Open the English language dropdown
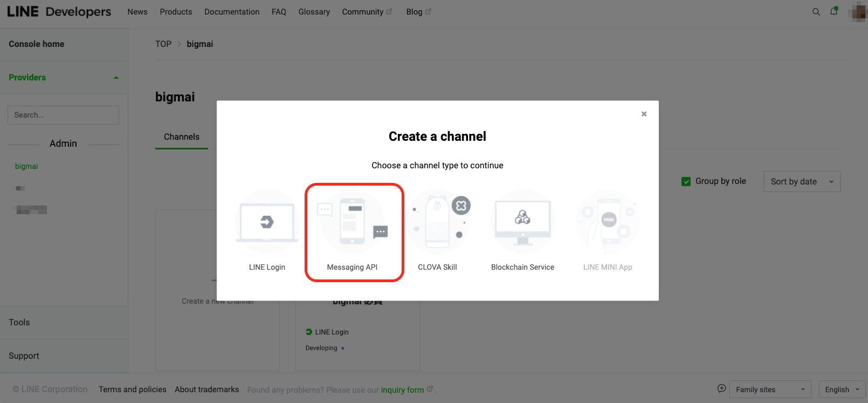868x403 pixels. (x=842, y=390)
